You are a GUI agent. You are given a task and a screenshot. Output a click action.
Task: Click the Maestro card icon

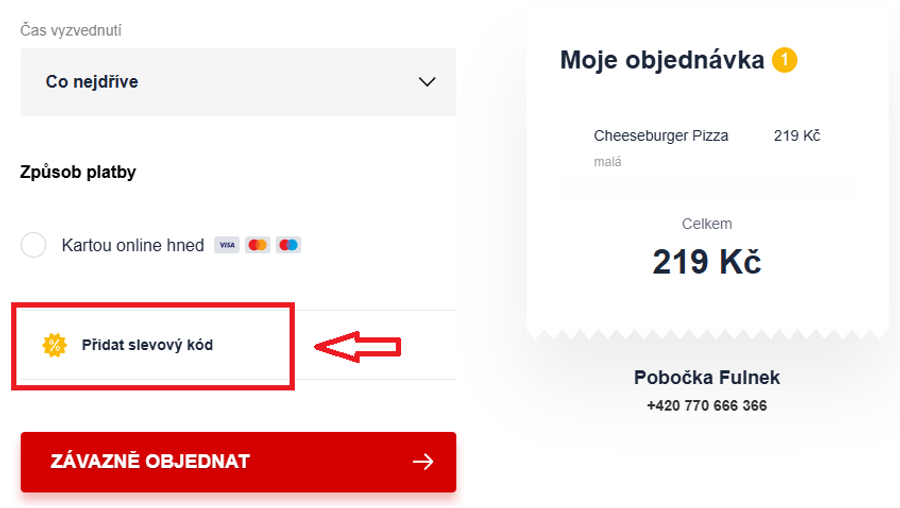pyautogui.click(x=288, y=245)
